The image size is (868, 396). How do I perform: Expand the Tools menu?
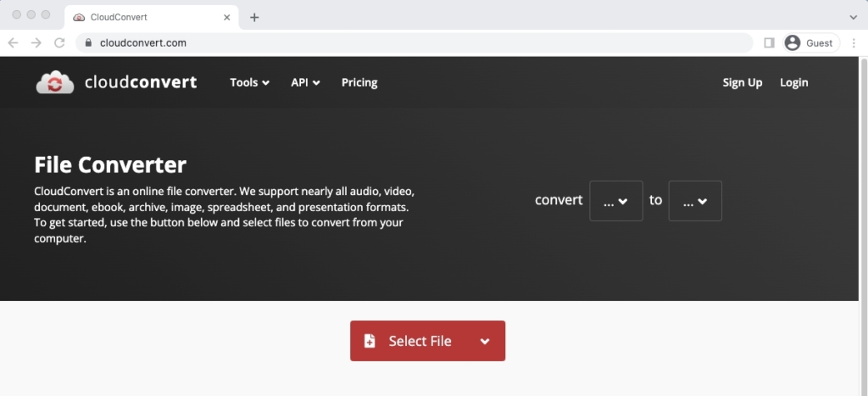(250, 82)
